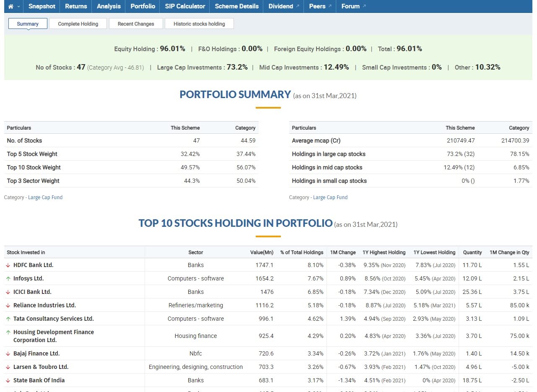Viewport: 537px width, 392px height.
Task: Click red down arrow beside Reliance Industries Ltd.
Action: coord(8,306)
